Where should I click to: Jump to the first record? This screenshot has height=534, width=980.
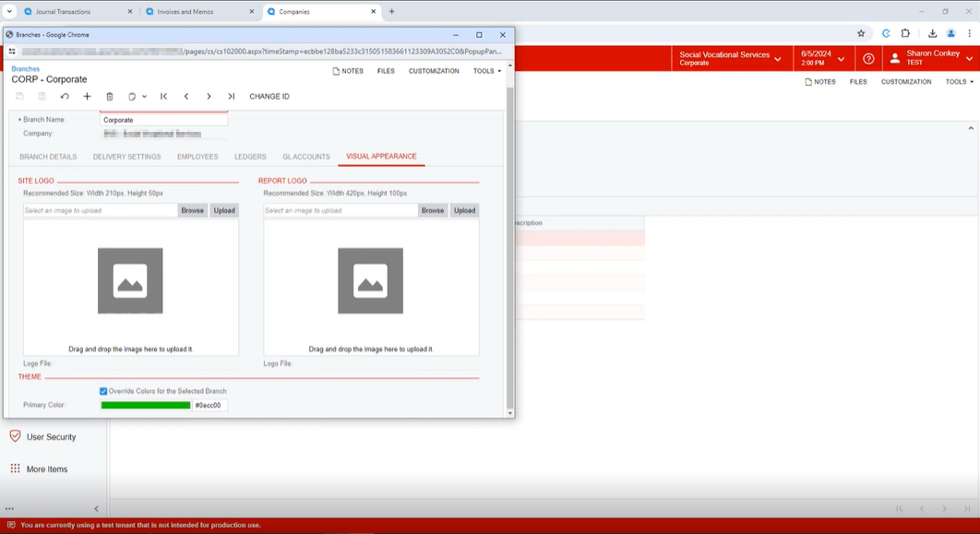coord(163,96)
